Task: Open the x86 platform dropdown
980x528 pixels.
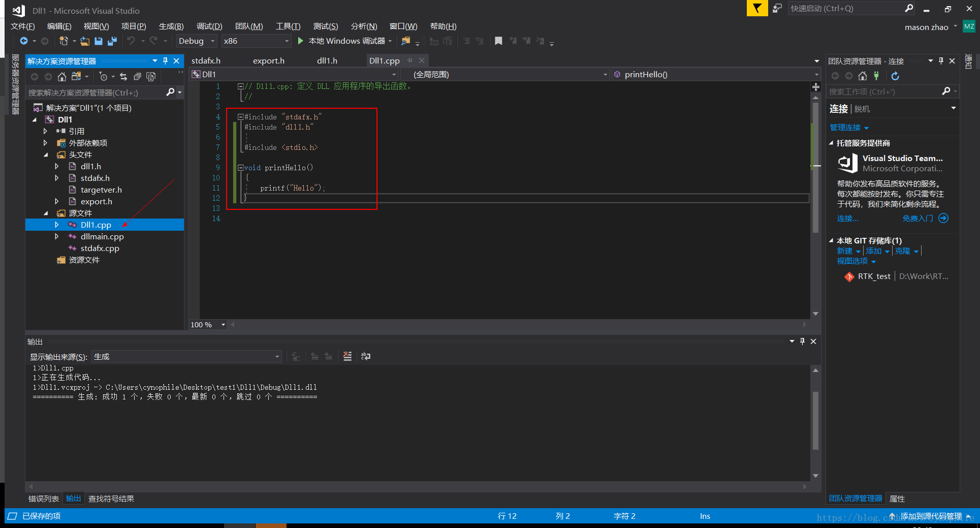Action: (x=257, y=41)
